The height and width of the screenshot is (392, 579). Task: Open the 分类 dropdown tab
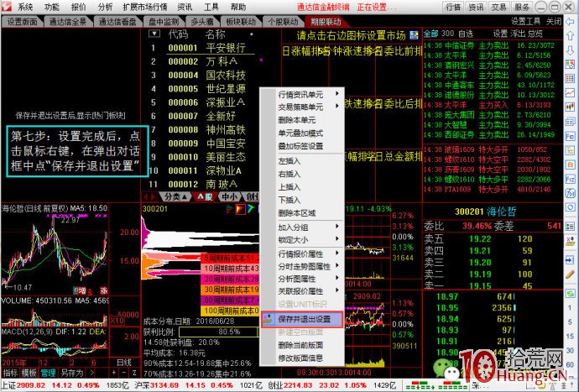click(175, 196)
